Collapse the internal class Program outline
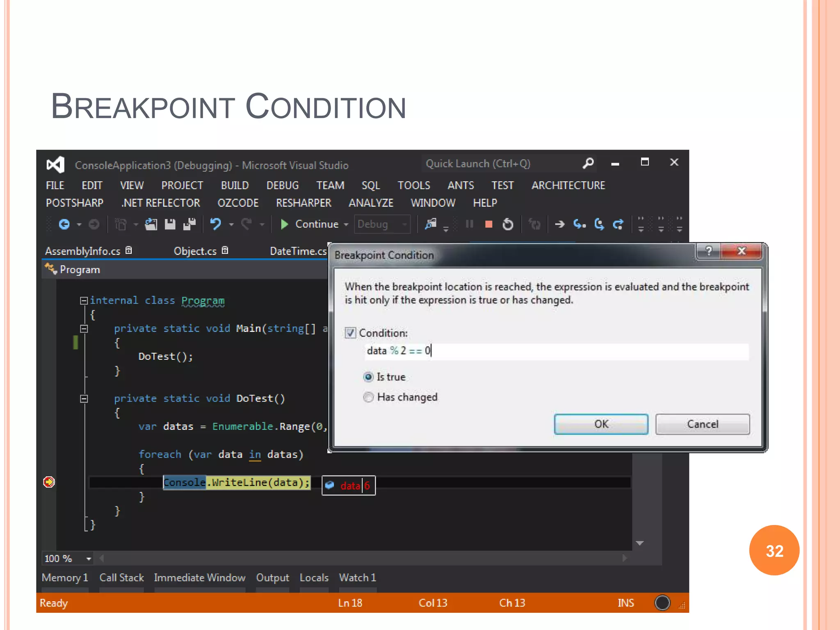840x630 pixels. coord(84,301)
